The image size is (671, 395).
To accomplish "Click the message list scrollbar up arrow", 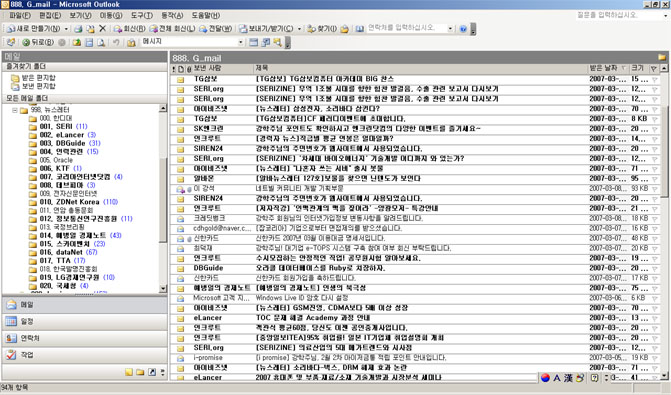I will 664,68.
